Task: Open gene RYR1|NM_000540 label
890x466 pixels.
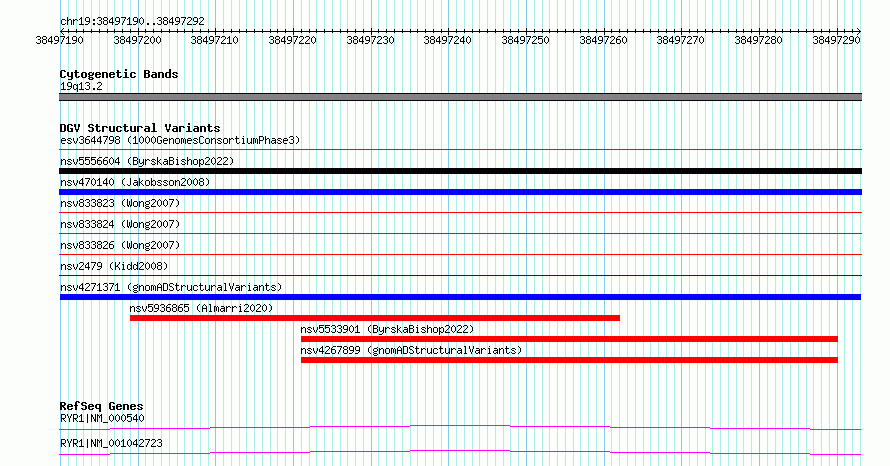Action: (102, 418)
